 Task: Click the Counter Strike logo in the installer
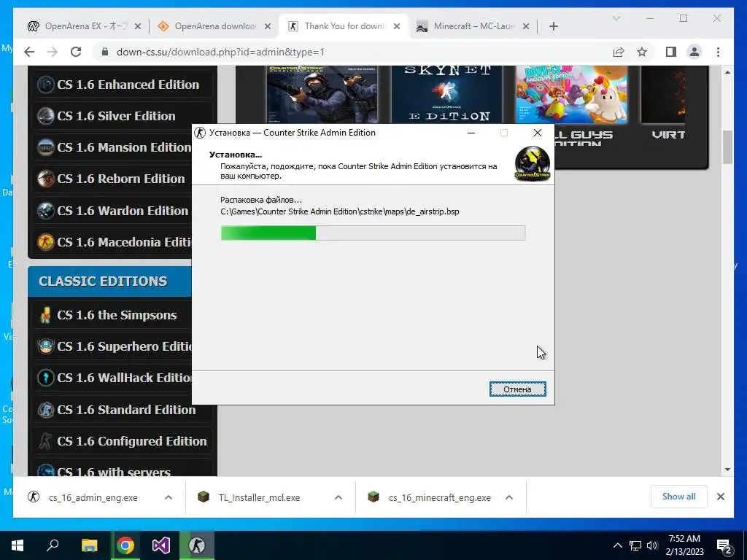pyautogui.click(x=532, y=164)
